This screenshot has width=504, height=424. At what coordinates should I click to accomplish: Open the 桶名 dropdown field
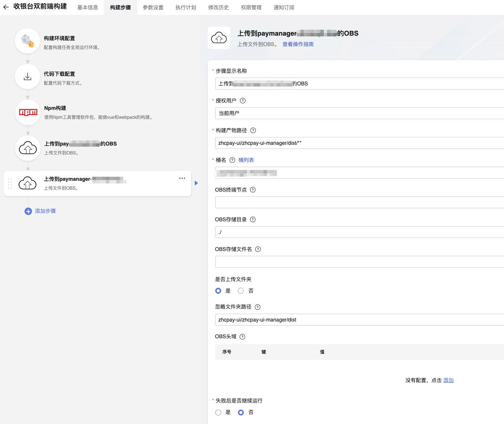click(x=359, y=173)
